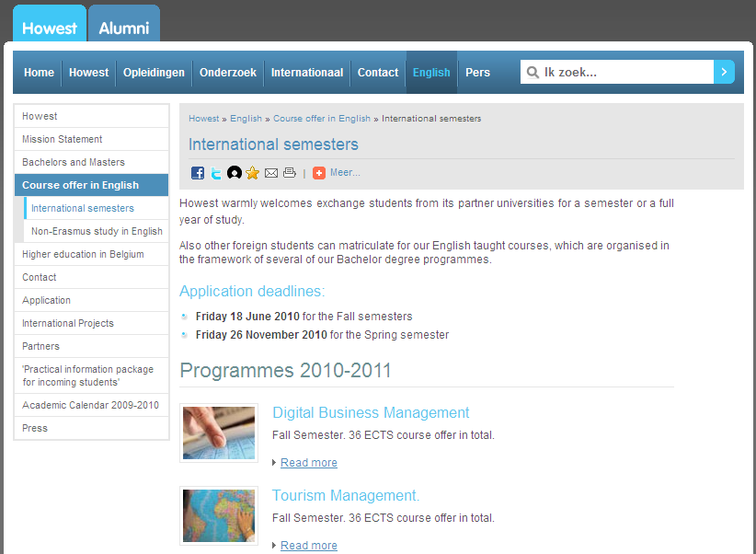Switch to the Howest top tab
This screenshot has width=756, height=554.
tap(50, 24)
